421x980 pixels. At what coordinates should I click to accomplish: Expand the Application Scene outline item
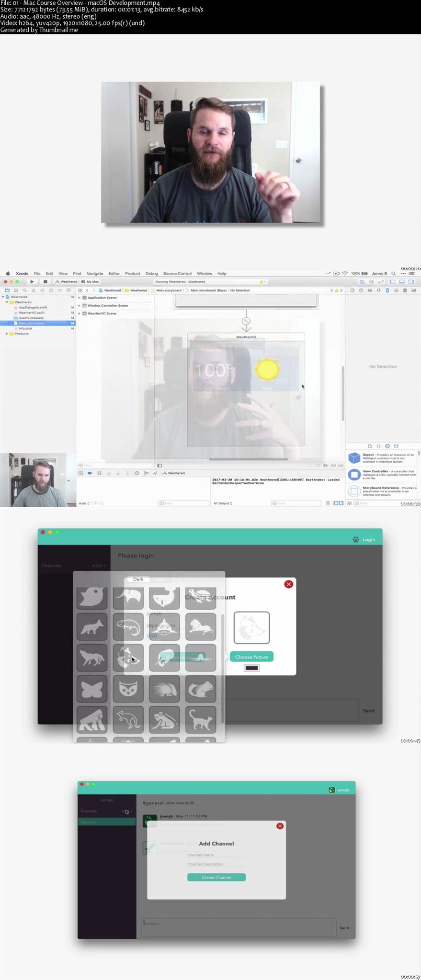click(80, 298)
